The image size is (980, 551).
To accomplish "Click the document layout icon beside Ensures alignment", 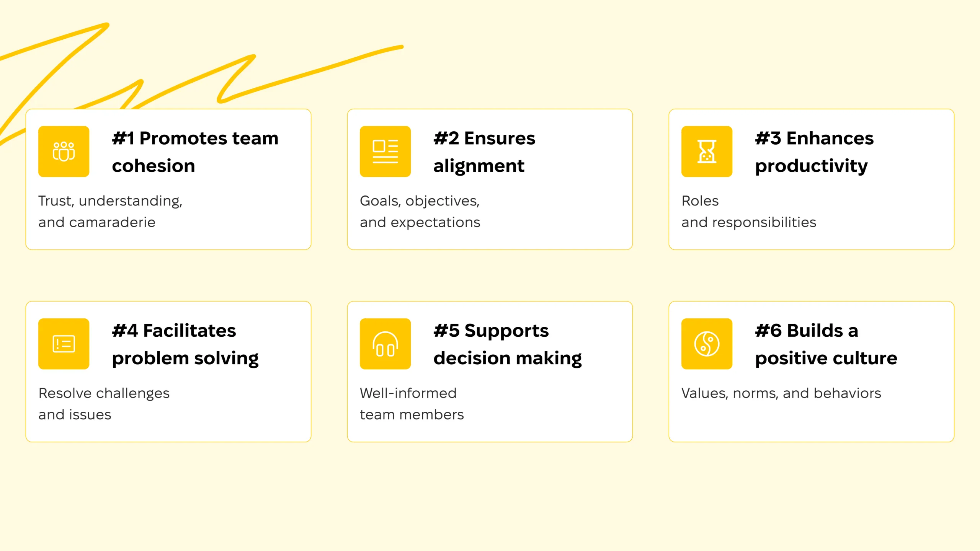I will coord(385,152).
